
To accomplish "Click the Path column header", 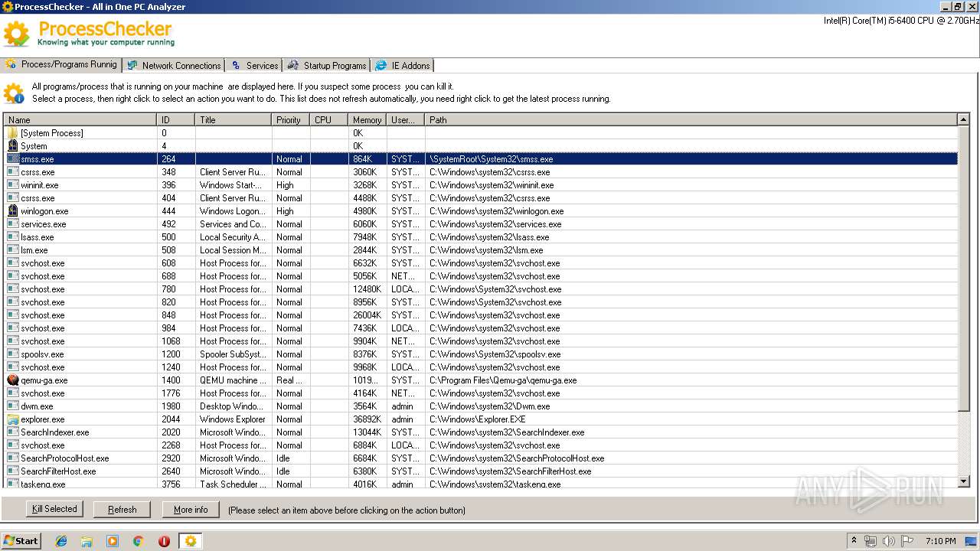I will [x=691, y=119].
